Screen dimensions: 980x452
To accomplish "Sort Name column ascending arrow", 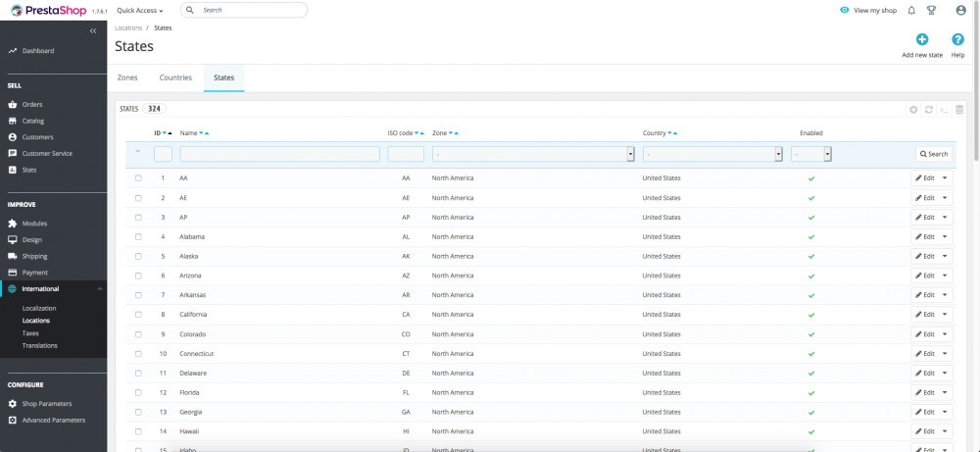I will 207,133.
